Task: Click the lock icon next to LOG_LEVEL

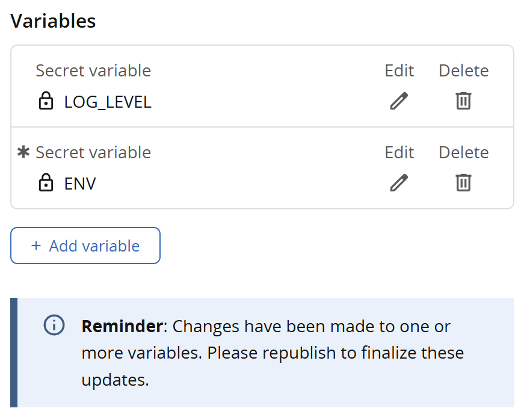Action: pyautogui.click(x=46, y=101)
